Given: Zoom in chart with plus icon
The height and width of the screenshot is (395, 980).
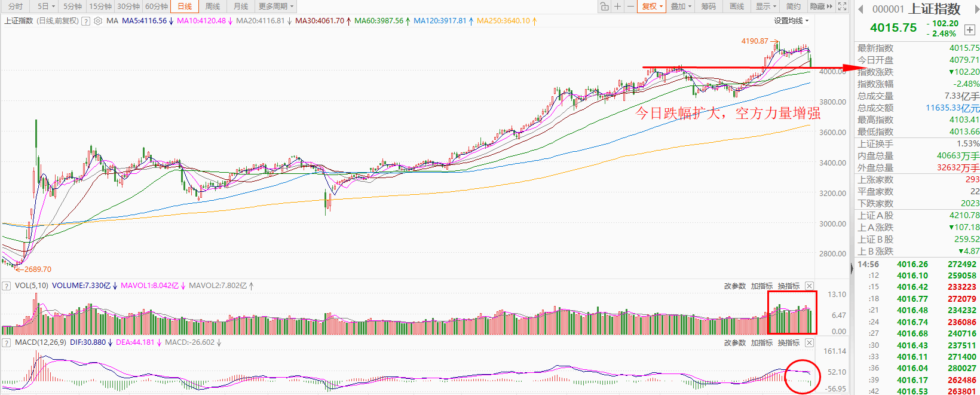Looking at the screenshot, I should tap(617, 7).
